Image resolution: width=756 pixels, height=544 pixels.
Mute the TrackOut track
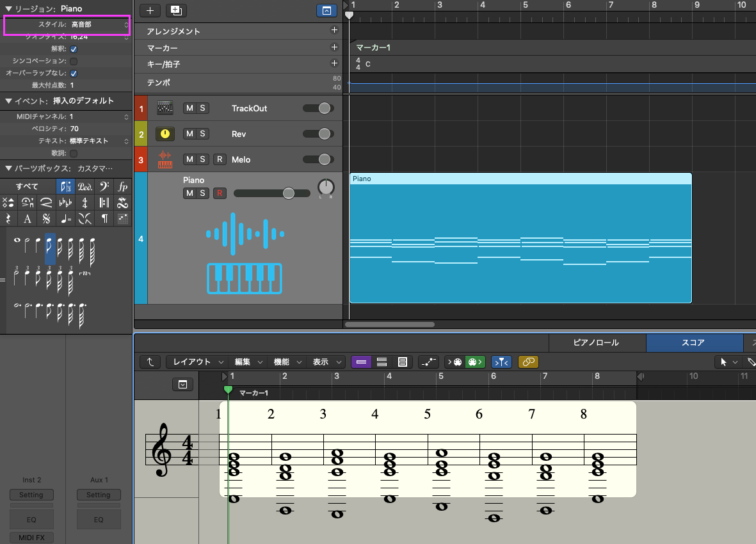189,108
